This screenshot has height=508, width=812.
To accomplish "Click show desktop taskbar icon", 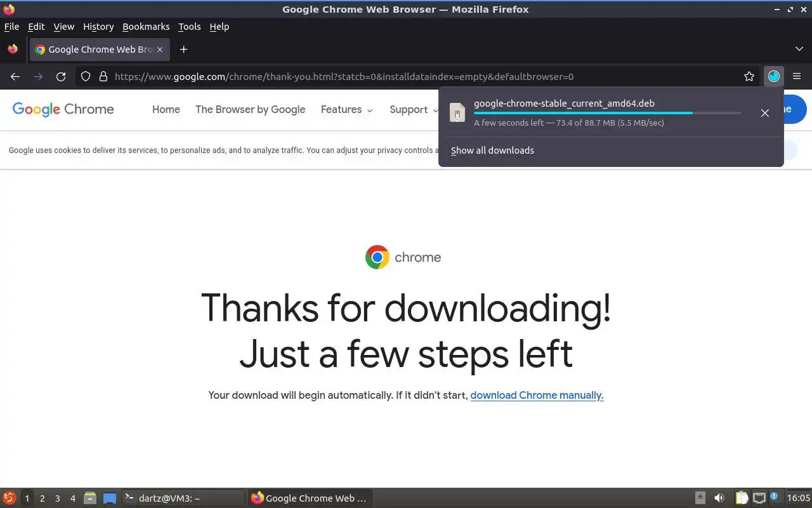I will pyautogui.click(x=110, y=498).
